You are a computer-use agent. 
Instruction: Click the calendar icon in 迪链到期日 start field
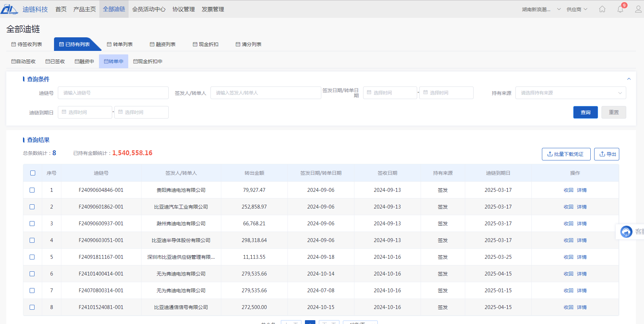coord(64,112)
